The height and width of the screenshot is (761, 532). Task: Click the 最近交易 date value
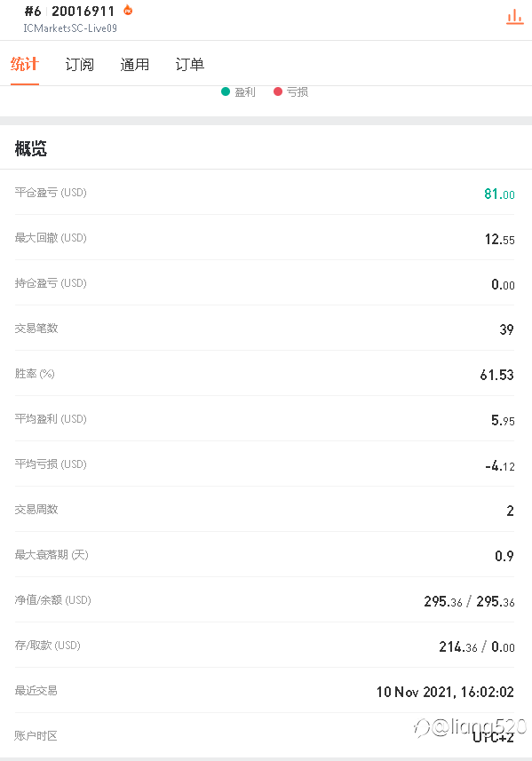pos(445,692)
